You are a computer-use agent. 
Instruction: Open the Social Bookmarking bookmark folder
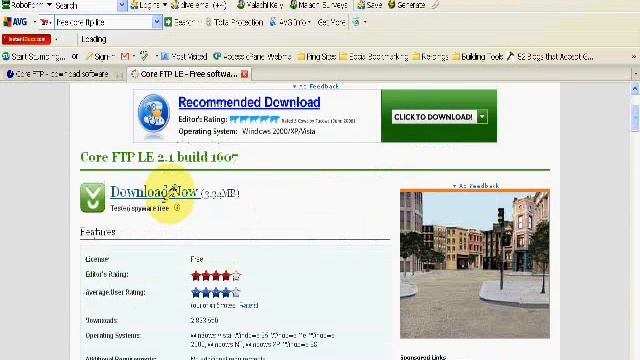(x=373, y=56)
